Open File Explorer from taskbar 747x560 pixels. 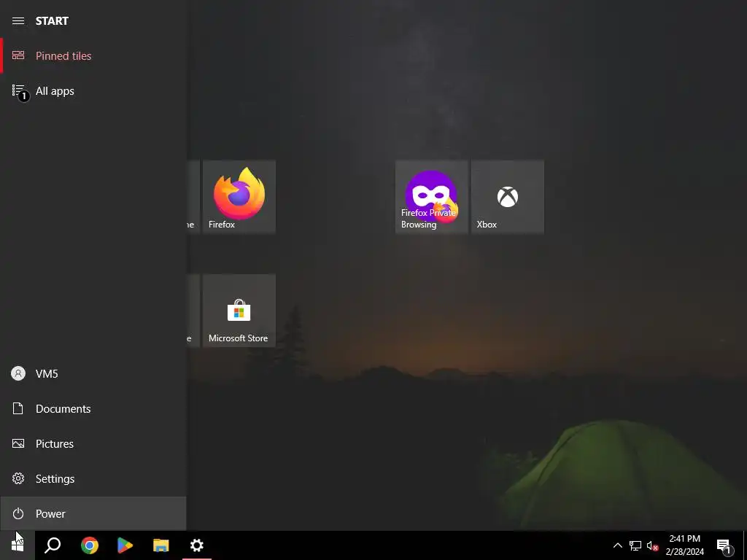click(x=161, y=545)
